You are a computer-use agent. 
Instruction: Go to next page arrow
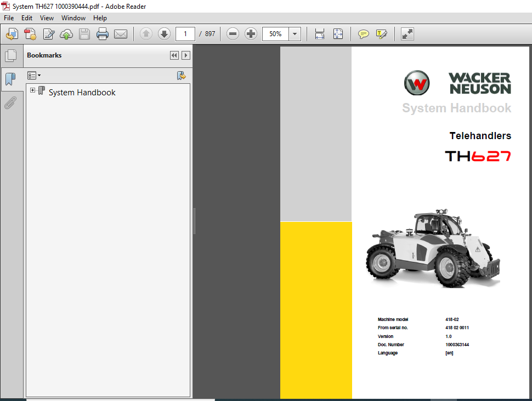point(164,34)
